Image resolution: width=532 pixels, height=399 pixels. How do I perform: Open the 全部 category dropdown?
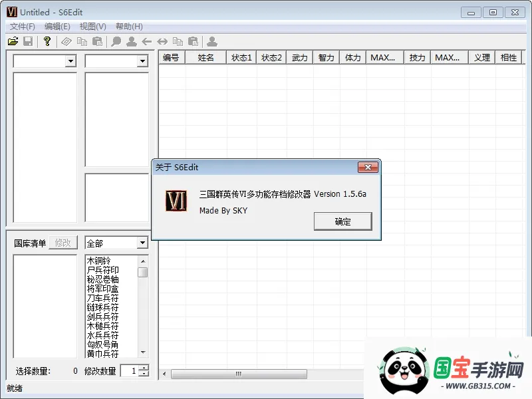click(x=144, y=243)
